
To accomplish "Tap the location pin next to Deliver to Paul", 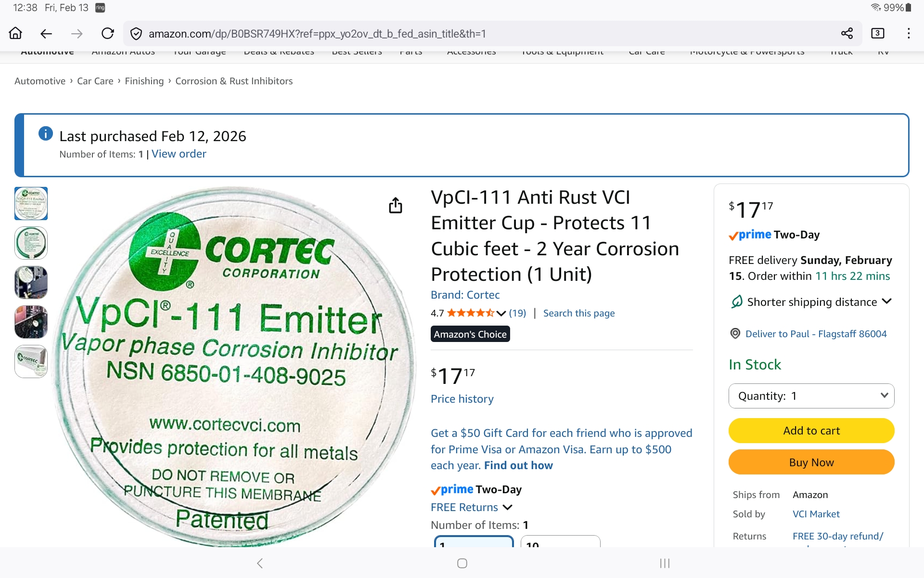I will (735, 333).
